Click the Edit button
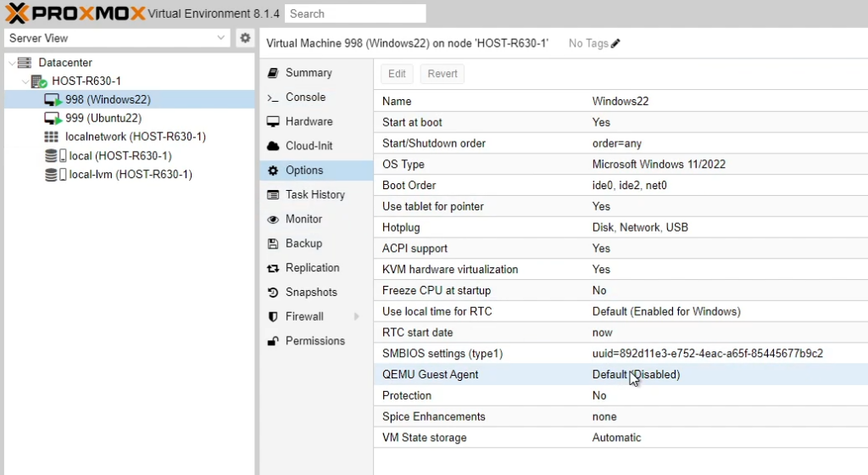868x475 pixels. click(x=397, y=74)
